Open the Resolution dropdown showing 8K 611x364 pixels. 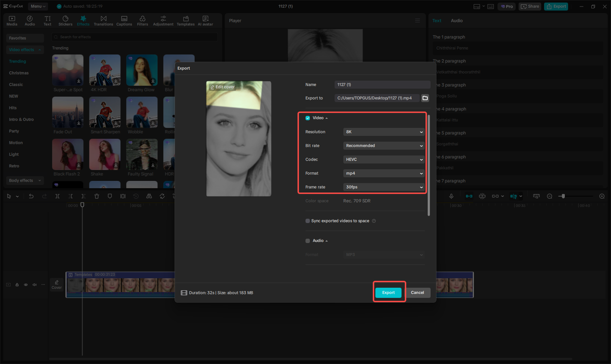[384, 132]
